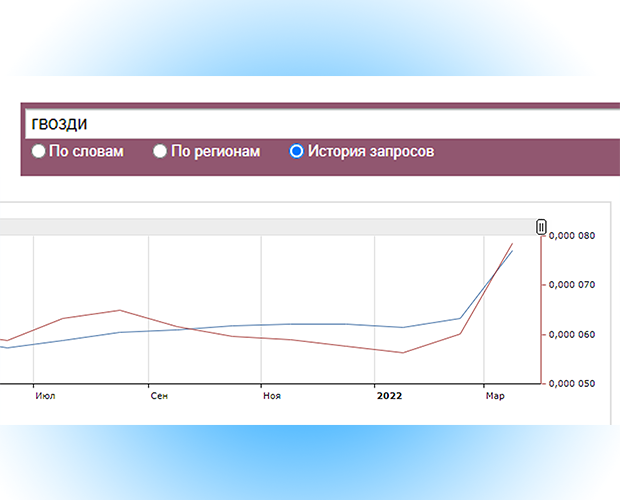Screen dimensions: 620x500
Task: Select the "По словам" radio button
Action: 39,152
